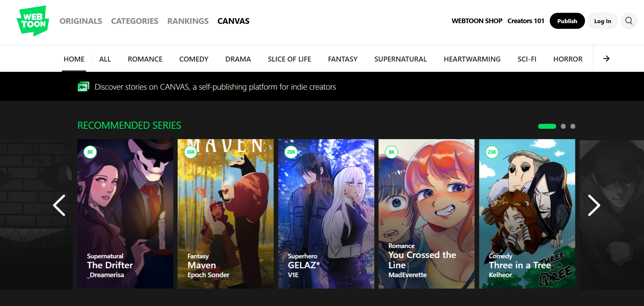
Task: Visit the WEBTOON SHOP link
Action: click(477, 21)
